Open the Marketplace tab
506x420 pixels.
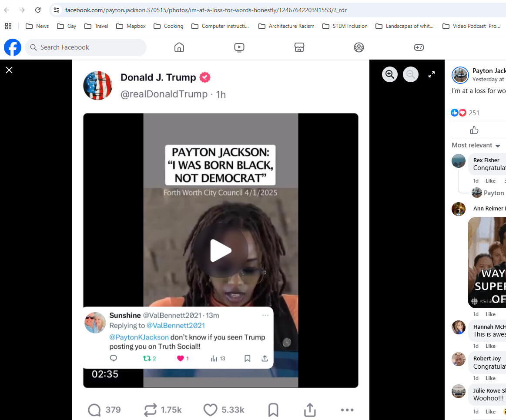pos(299,47)
